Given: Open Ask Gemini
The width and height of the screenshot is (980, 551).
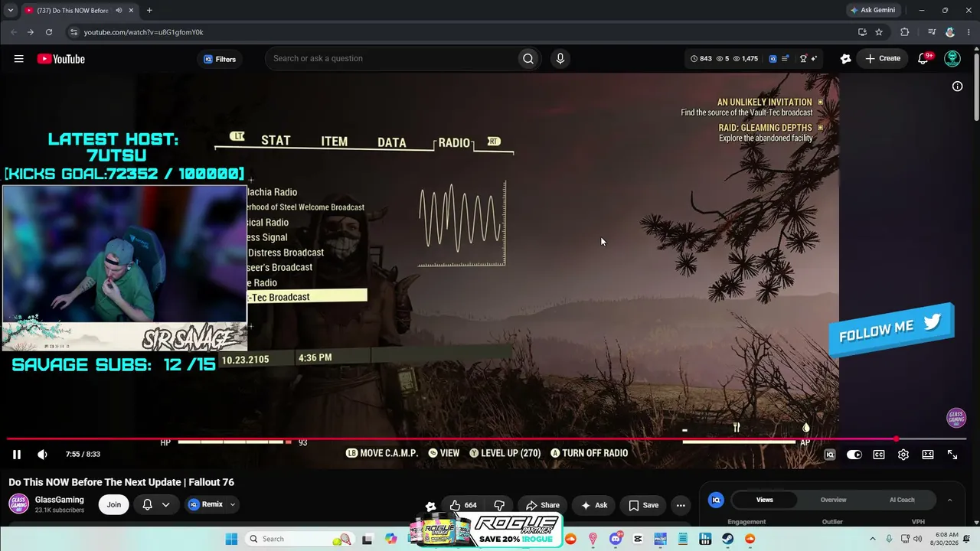Looking at the screenshot, I should tap(873, 11).
